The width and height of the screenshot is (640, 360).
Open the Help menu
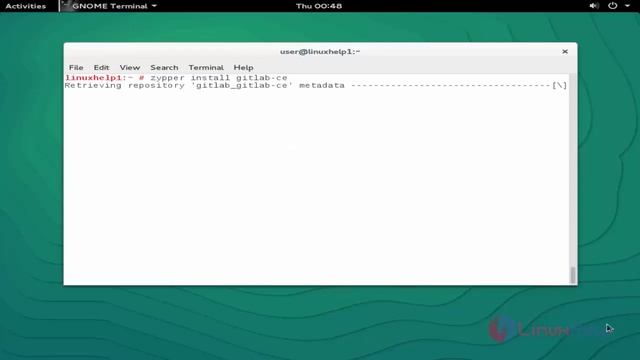(243, 67)
